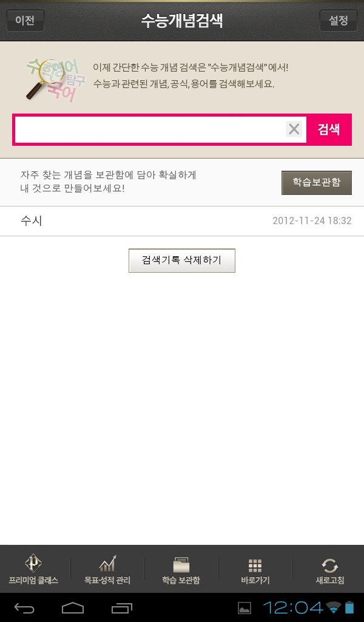The image size is (364, 622).
Task: Focus the concept search input field
Action: click(x=150, y=129)
